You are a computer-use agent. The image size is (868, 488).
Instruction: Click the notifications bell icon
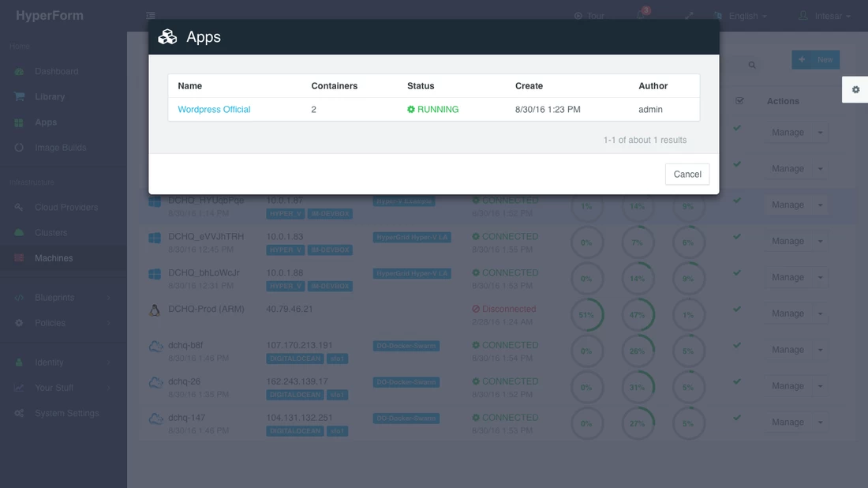(x=641, y=15)
